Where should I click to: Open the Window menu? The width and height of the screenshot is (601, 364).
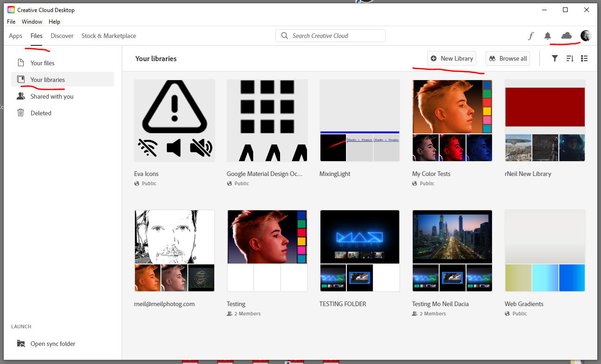point(32,21)
